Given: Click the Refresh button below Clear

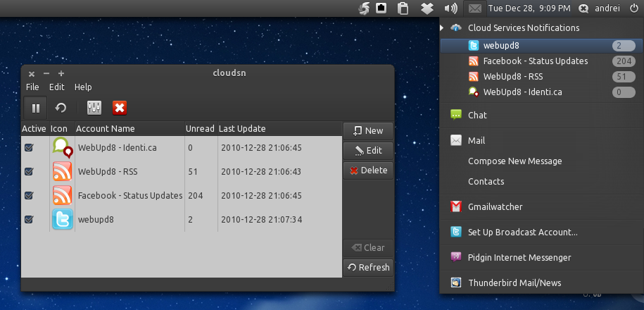Looking at the screenshot, I should tap(368, 267).
